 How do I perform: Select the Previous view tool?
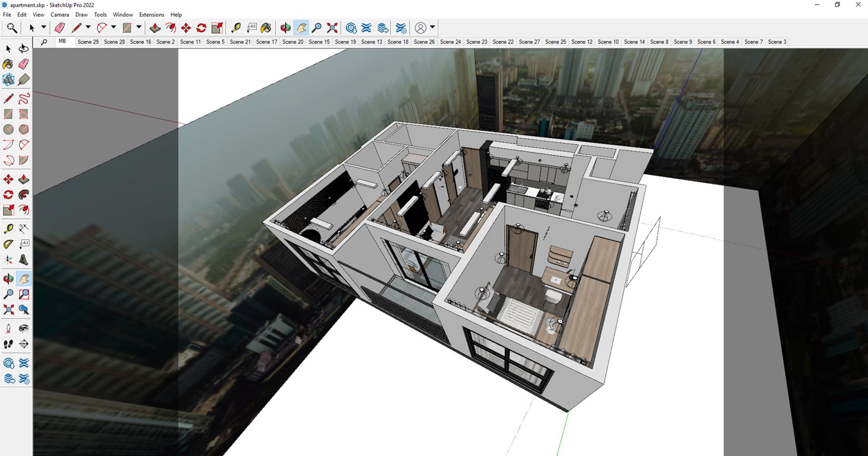24,310
